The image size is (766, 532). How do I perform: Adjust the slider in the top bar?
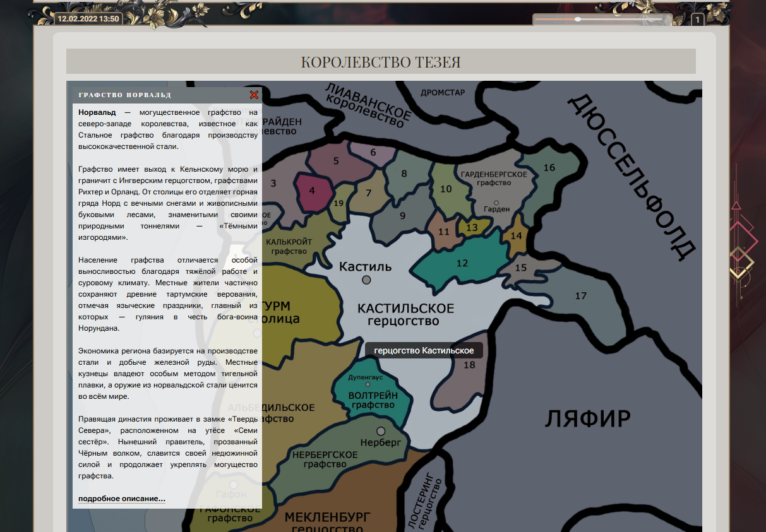pos(598,20)
